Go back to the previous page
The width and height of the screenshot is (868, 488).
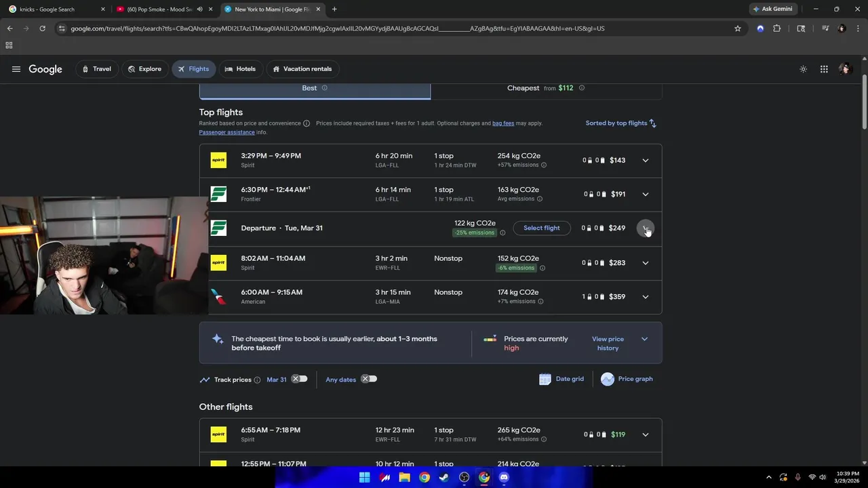[9, 28]
